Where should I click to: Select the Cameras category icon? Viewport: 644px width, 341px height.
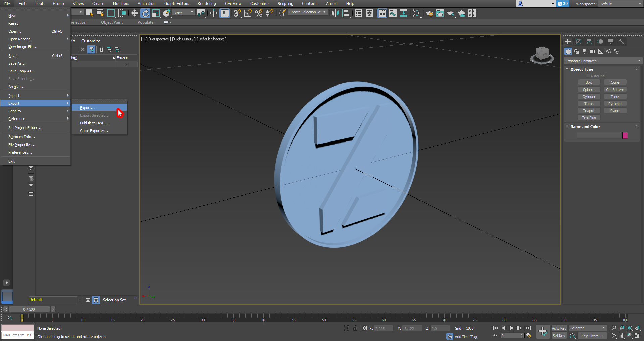click(592, 51)
